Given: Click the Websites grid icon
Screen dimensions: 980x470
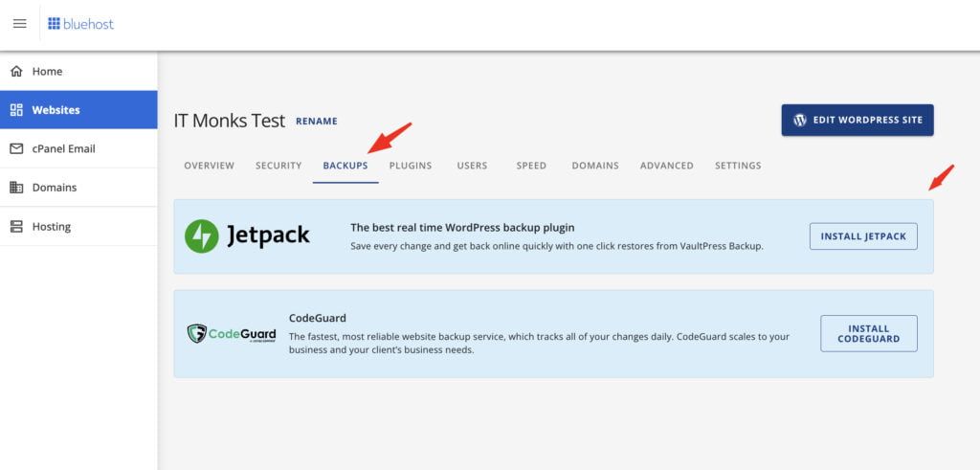Looking at the screenshot, I should pyautogui.click(x=17, y=110).
